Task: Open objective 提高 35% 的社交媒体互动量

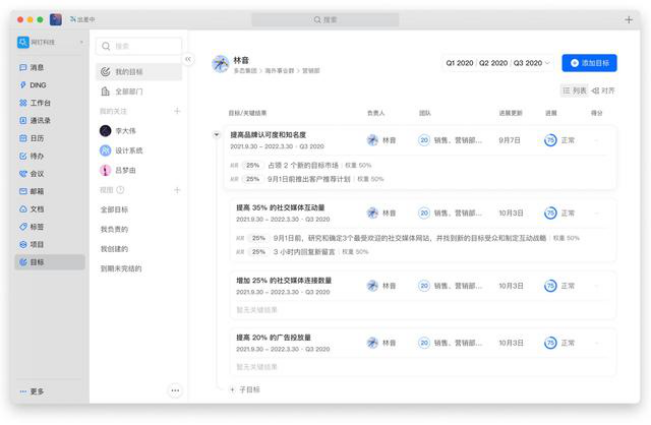Action: pyautogui.click(x=280, y=208)
